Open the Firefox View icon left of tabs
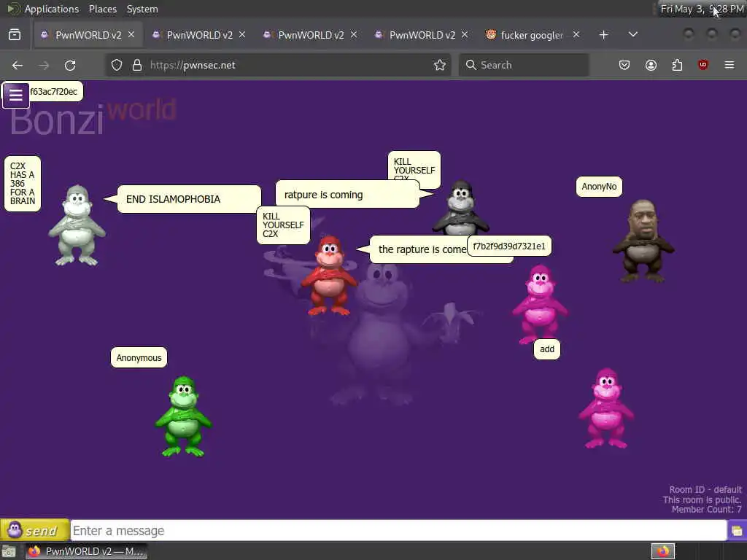The height and width of the screenshot is (560, 747). click(x=15, y=35)
